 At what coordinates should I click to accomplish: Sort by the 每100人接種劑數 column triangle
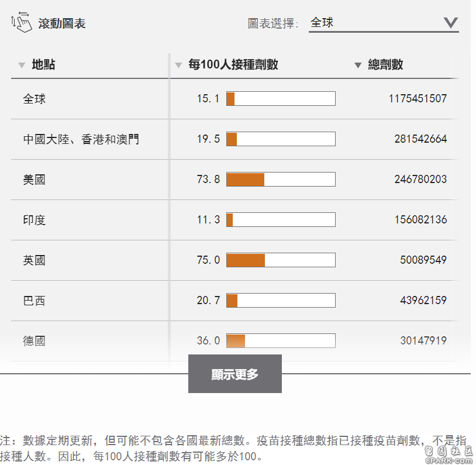[178, 65]
